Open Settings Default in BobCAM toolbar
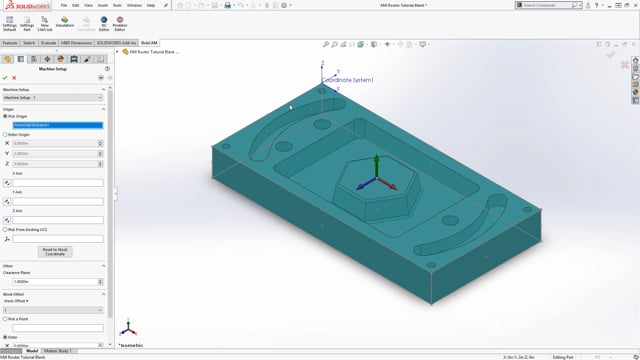This screenshot has width=640, height=360. (9, 24)
